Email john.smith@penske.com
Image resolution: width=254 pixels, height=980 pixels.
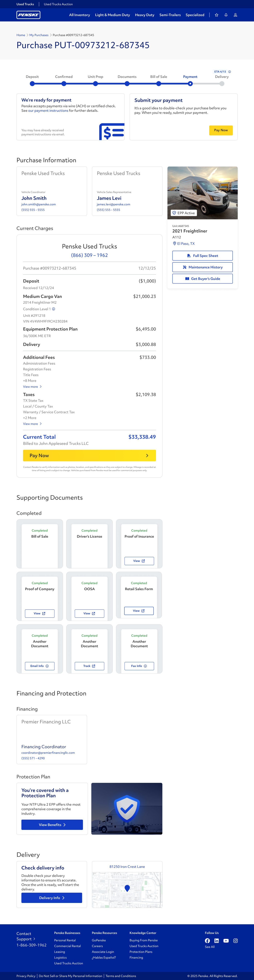[38, 204]
